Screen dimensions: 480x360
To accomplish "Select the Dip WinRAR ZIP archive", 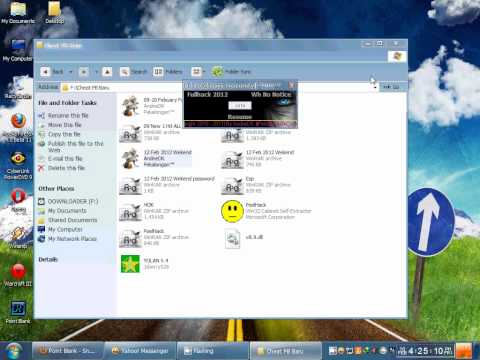I will [256, 185].
